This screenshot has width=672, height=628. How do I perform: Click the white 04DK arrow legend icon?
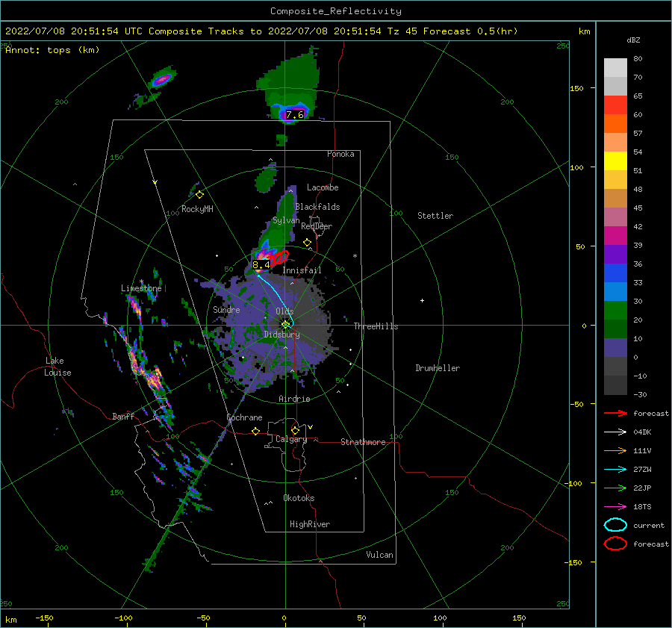pyautogui.click(x=615, y=432)
